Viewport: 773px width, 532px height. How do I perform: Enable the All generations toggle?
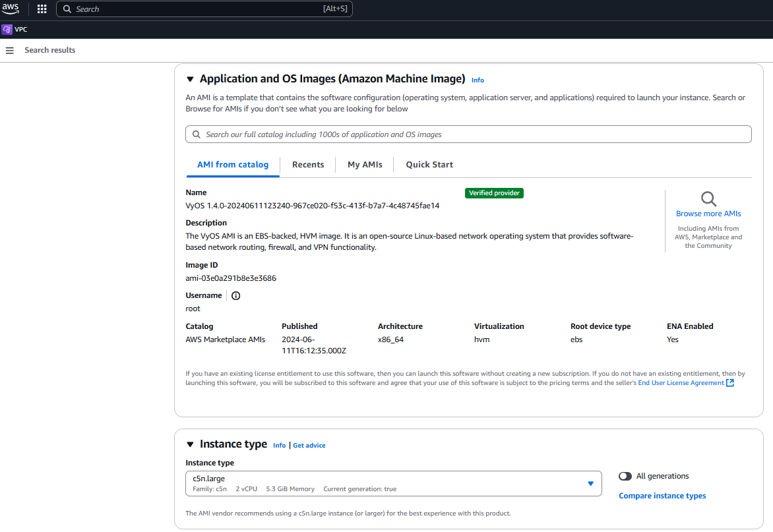tap(625, 476)
